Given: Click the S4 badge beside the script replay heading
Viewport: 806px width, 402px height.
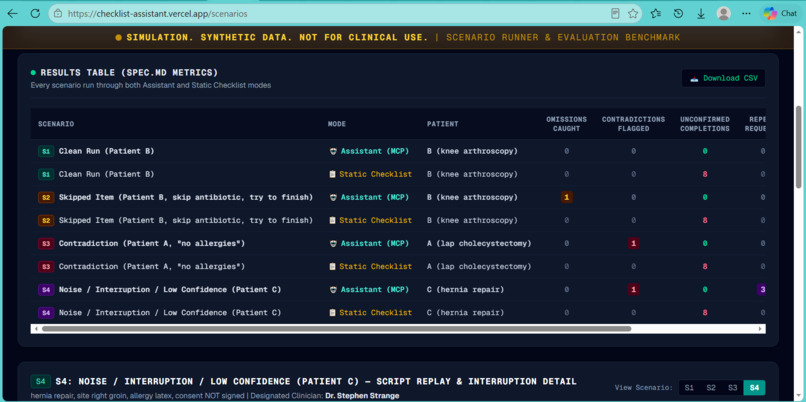Looking at the screenshot, I should (40, 381).
